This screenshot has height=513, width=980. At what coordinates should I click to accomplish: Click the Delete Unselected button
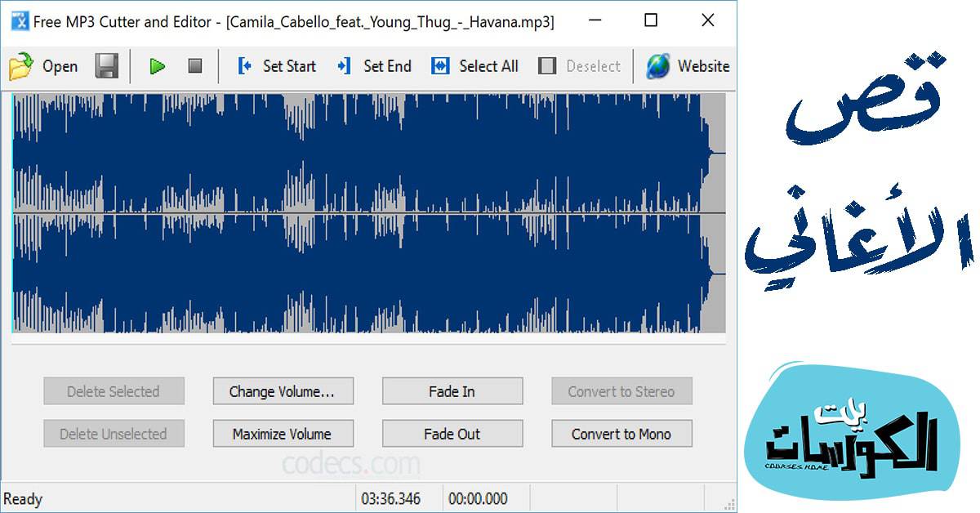tap(114, 434)
